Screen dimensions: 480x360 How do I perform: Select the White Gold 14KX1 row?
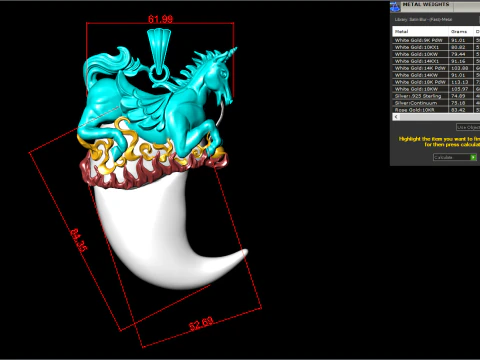pos(436,61)
